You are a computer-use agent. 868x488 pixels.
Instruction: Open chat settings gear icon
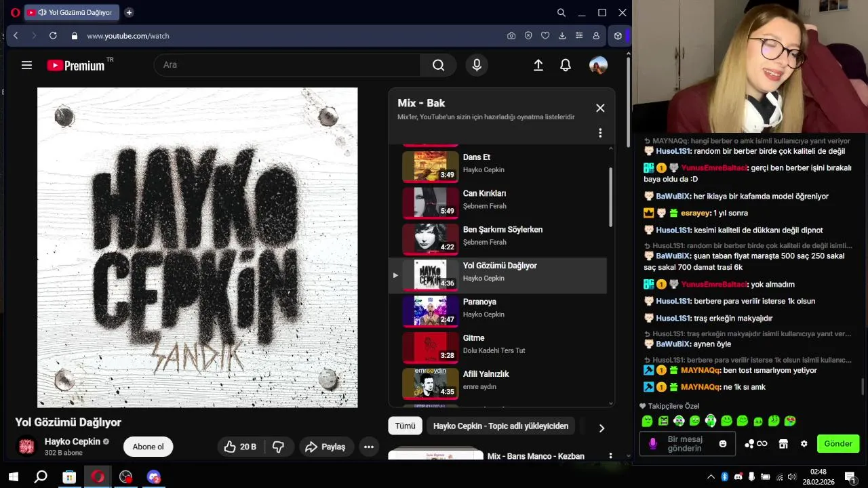(x=804, y=444)
